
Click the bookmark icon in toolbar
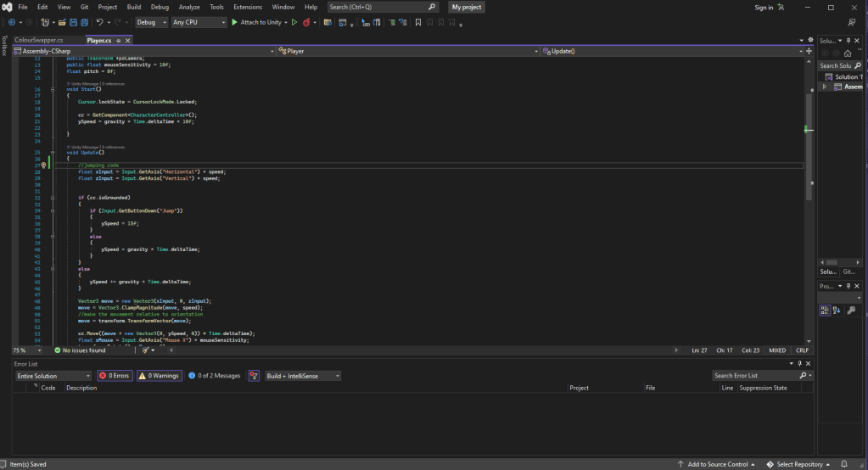pyautogui.click(x=418, y=22)
